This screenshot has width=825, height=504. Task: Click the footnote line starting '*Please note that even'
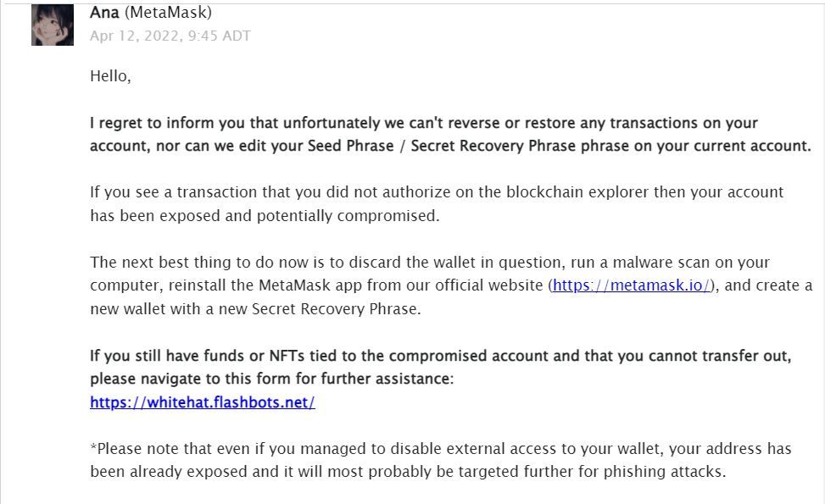440,449
